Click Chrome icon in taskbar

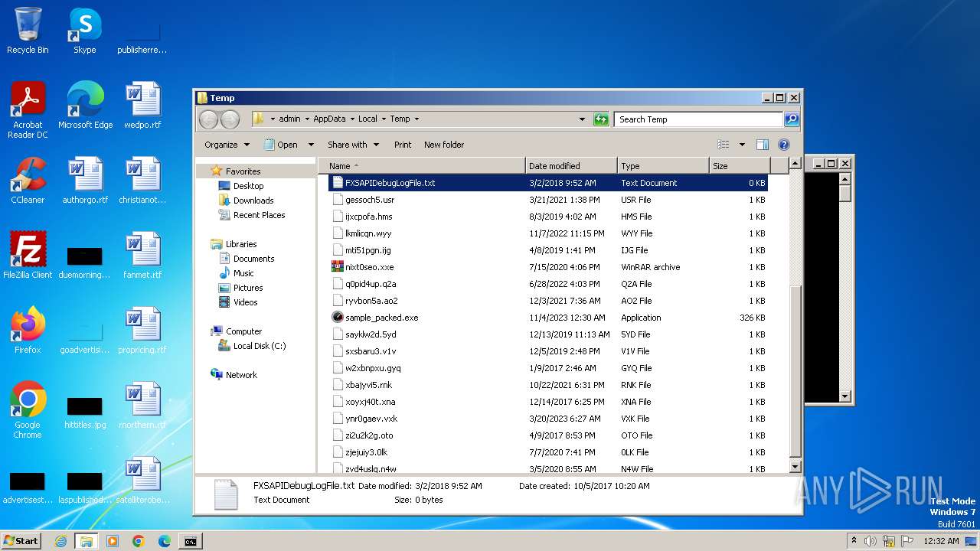coord(138,541)
